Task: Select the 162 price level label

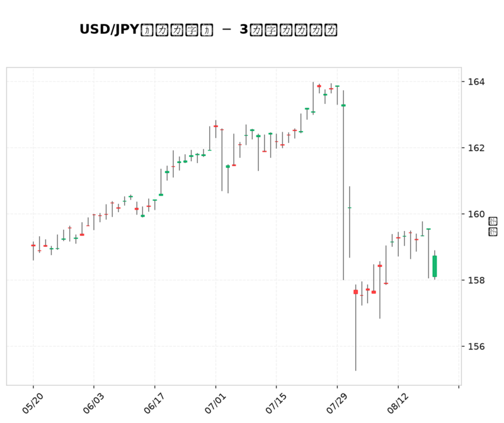Action: [x=476, y=148]
